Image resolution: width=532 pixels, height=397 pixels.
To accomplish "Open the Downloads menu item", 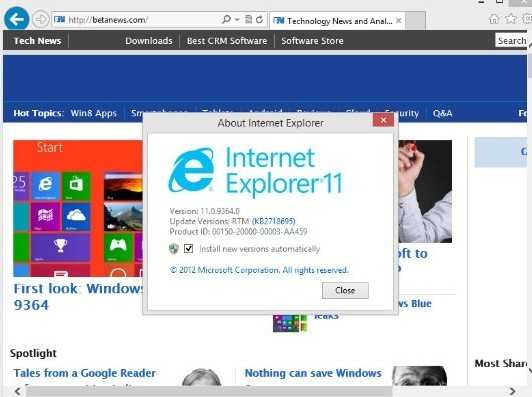I will tap(149, 41).
